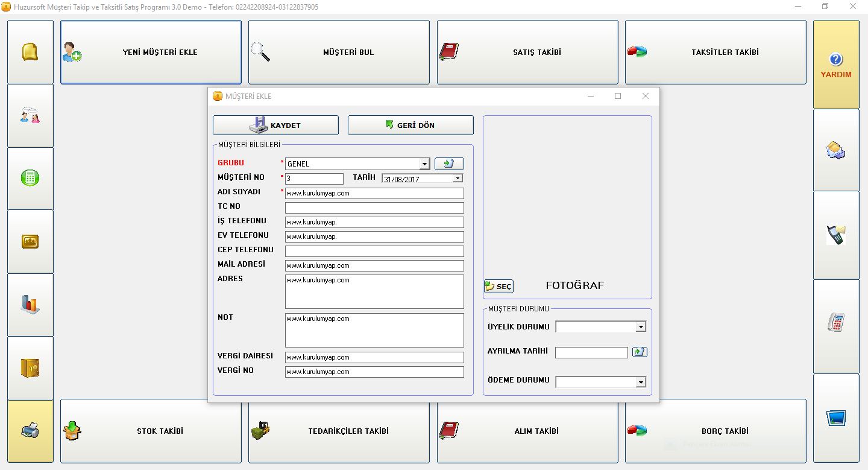This screenshot has height=470, width=868.
Task: Expand the ÖDEME DURUMU dropdown
Action: pyautogui.click(x=641, y=382)
